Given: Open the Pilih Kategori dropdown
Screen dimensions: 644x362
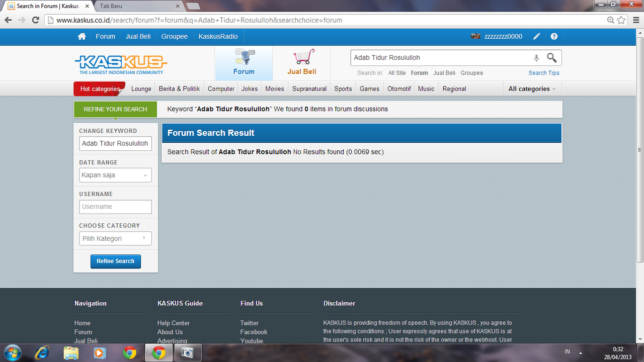Looking at the screenshot, I should [115, 238].
